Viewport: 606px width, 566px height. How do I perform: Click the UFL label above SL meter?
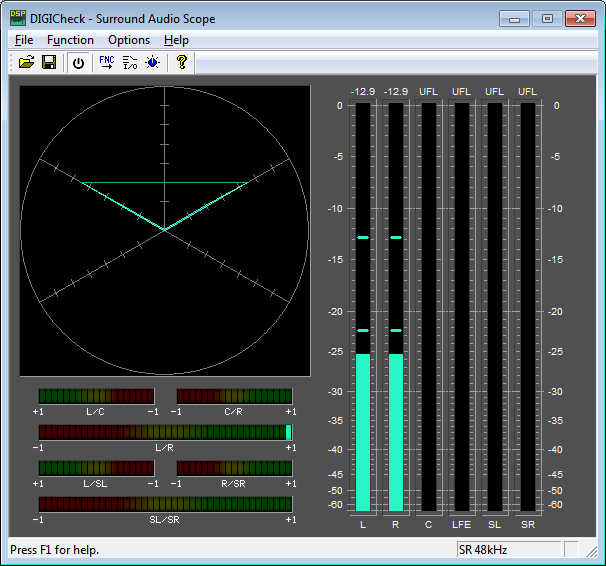click(x=495, y=92)
